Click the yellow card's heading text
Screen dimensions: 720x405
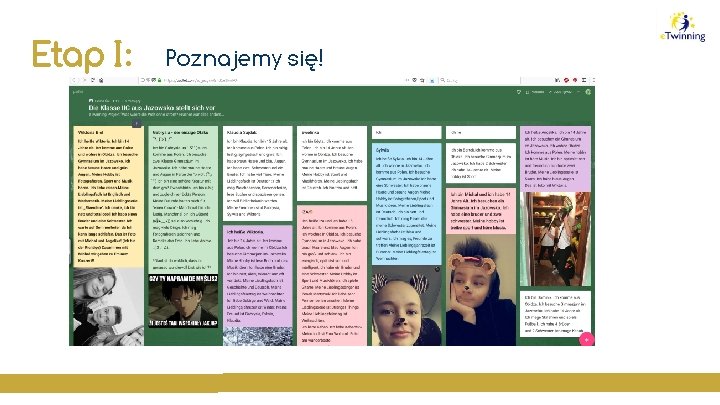coord(90,132)
